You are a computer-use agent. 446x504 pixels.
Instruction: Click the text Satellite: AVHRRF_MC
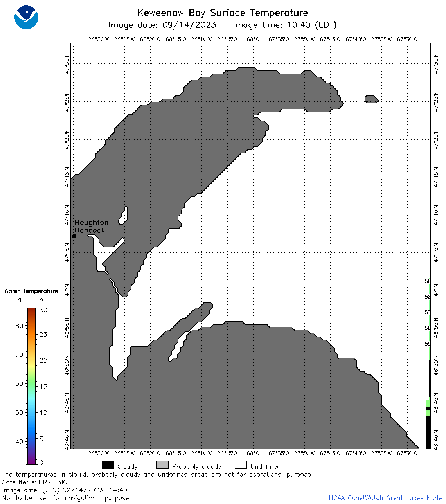click(x=34, y=482)
